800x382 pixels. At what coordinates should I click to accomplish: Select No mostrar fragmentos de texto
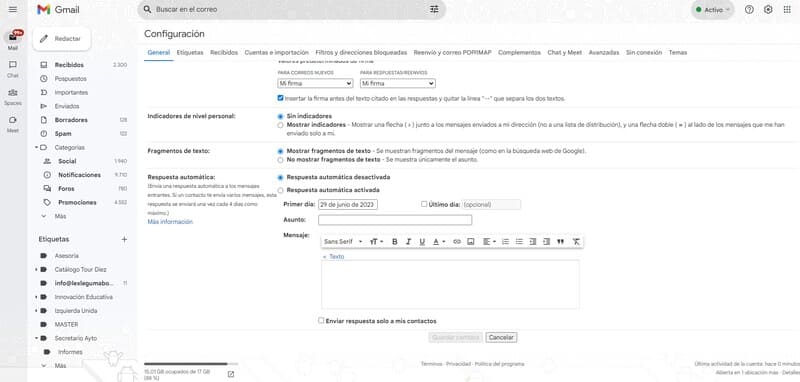point(280,160)
